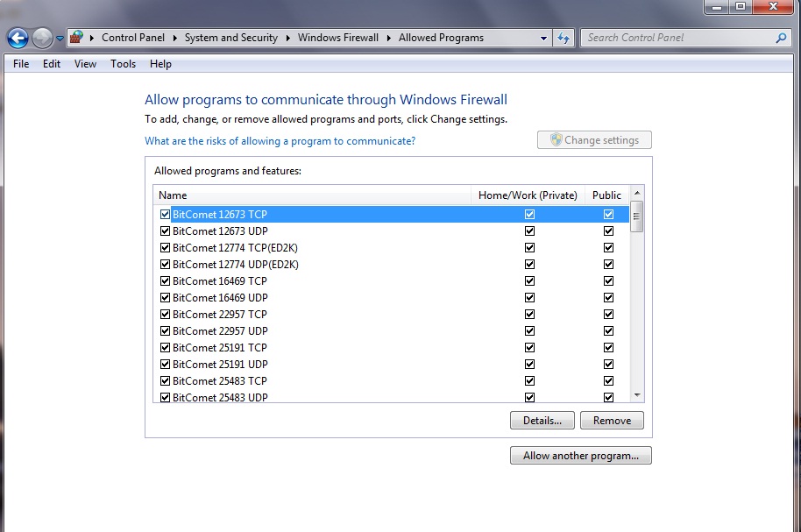Toggle Public checkbox for BitComet 25191 TCP
This screenshot has height=532, width=801.
608,348
